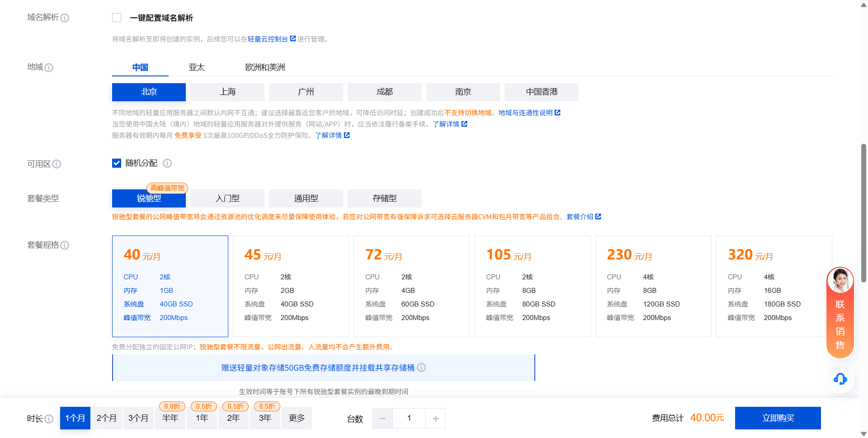Increase instance count with plus button
This screenshot has height=438, width=868.
point(435,419)
